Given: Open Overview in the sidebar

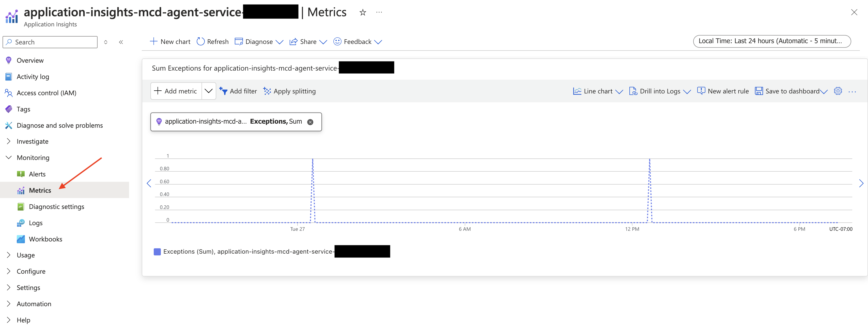Looking at the screenshot, I should 30,60.
